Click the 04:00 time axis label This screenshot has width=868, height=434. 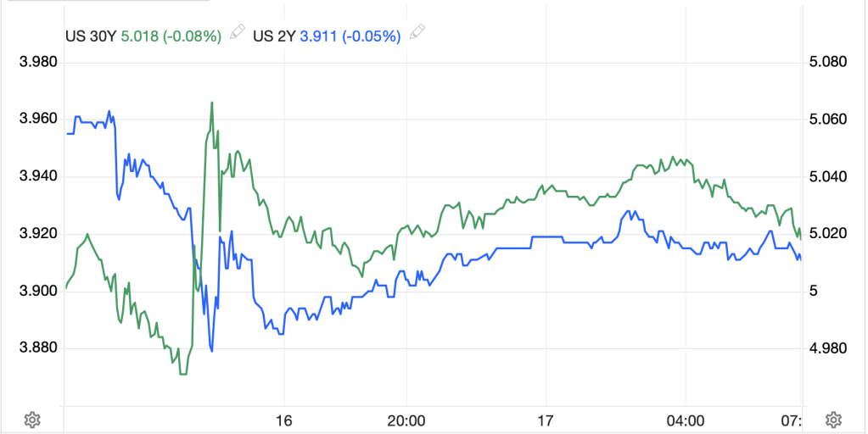pos(686,420)
